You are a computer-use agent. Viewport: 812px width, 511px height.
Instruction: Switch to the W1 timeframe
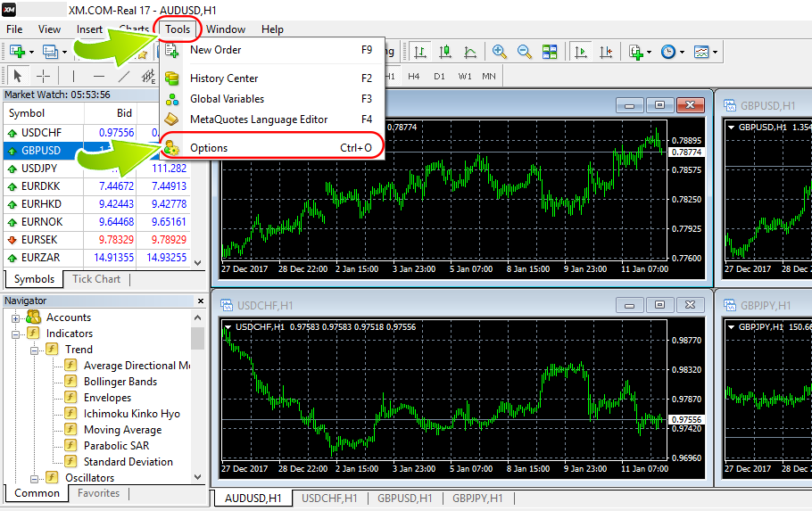[465, 76]
